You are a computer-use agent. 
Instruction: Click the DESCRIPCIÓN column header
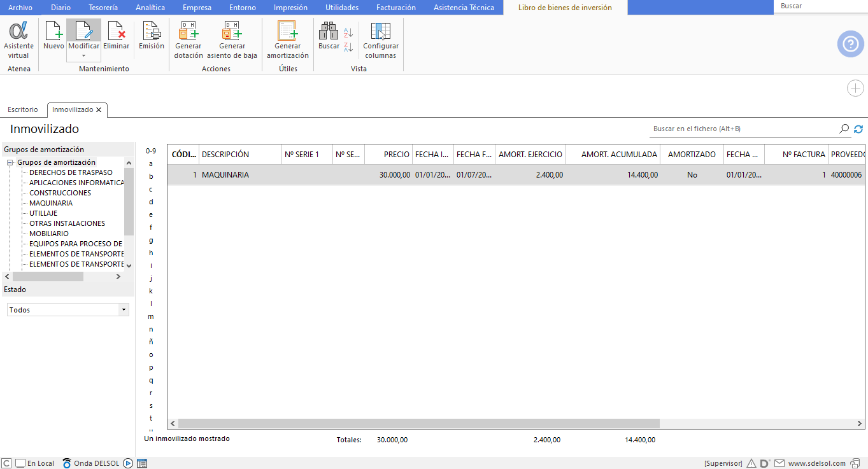240,155
